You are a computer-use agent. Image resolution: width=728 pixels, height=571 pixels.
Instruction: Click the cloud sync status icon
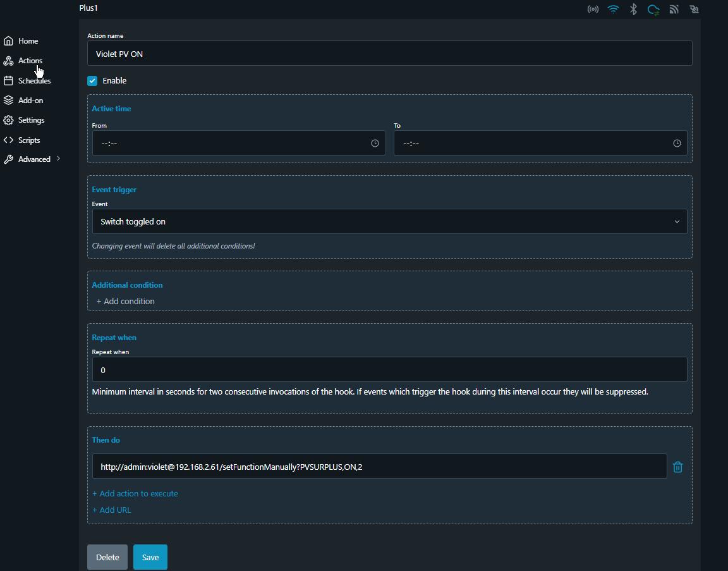pyautogui.click(x=653, y=9)
